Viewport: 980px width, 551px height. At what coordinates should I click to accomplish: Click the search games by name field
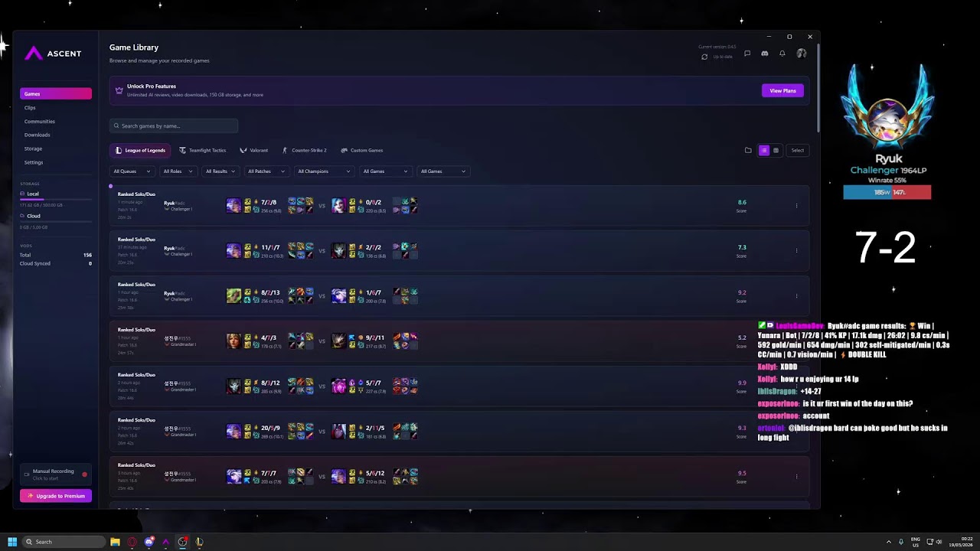174,126
